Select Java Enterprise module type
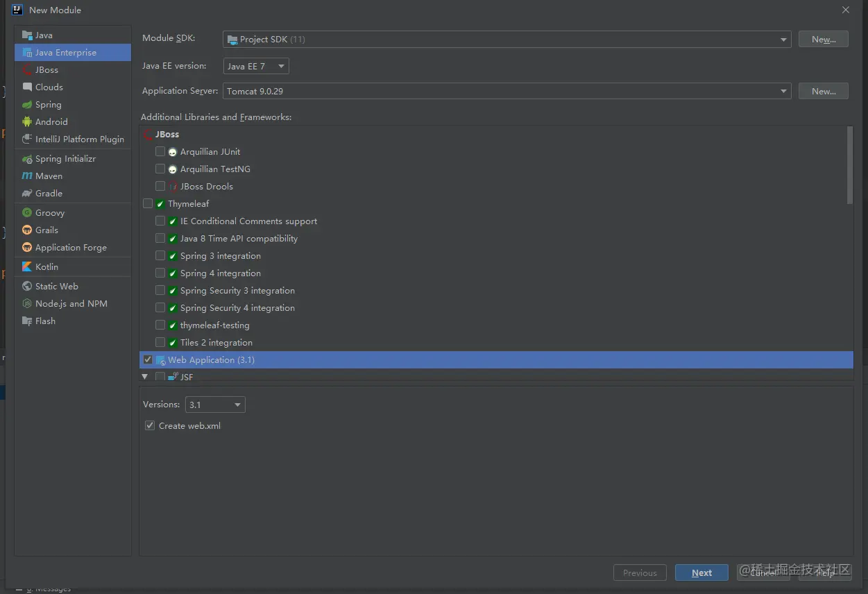 click(73, 52)
